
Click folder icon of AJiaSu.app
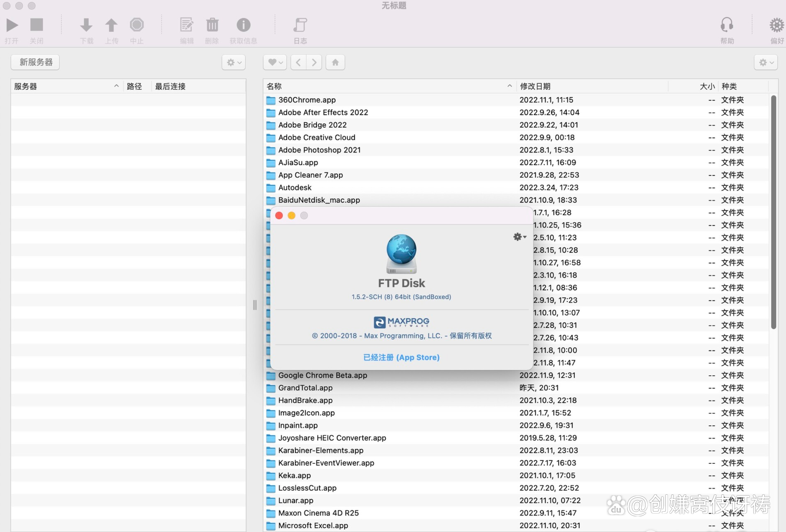coord(271,163)
